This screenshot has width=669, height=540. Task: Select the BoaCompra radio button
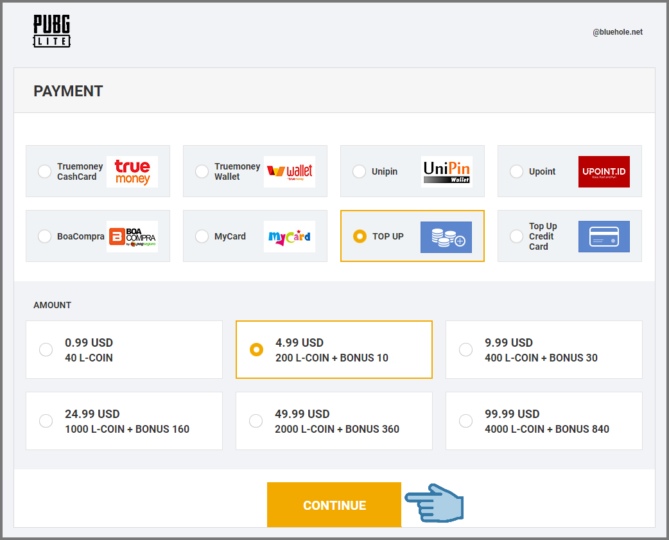pos(44,236)
